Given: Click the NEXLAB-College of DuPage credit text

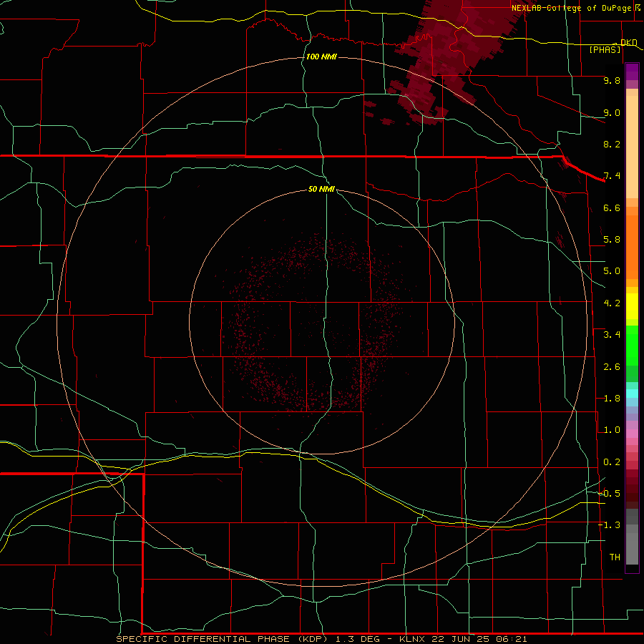Looking at the screenshot, I should pyautogui.click(x=572, y=8).
